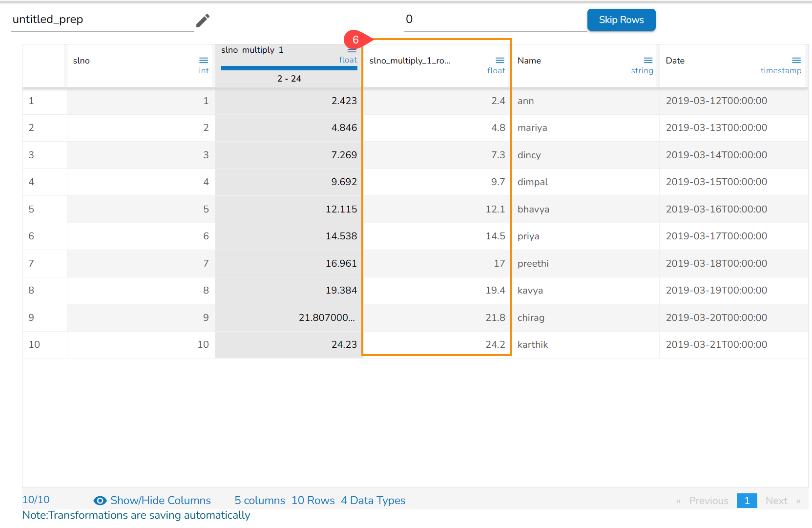The image size is (812, 528).
Task: Open the slno column hamburger menu
Action: click(204, 61)
